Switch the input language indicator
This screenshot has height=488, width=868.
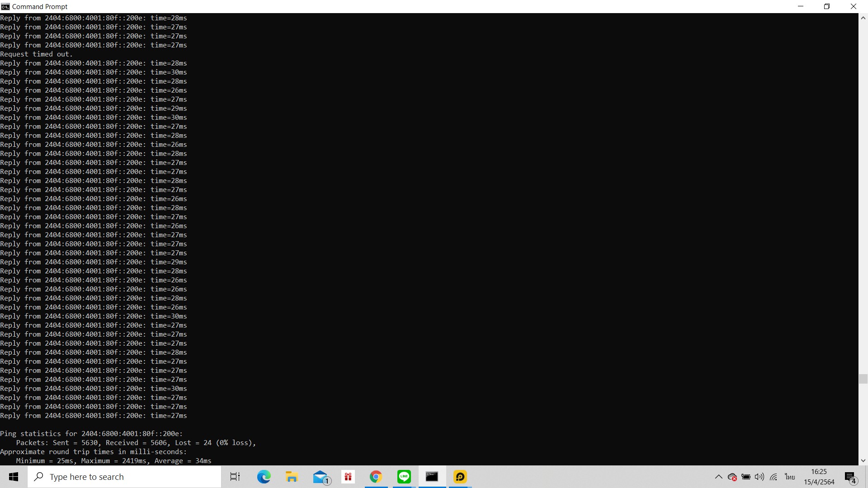coord(790,477)
